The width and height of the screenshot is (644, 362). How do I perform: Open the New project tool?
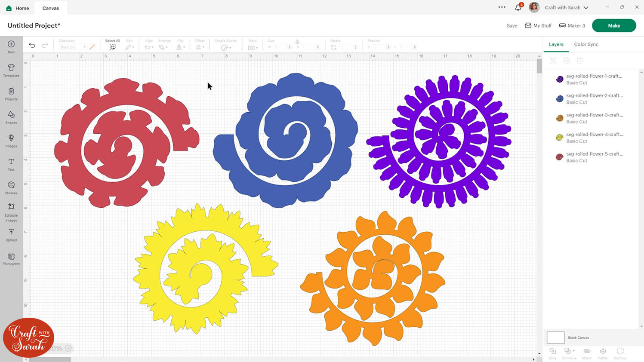[11, 47]
